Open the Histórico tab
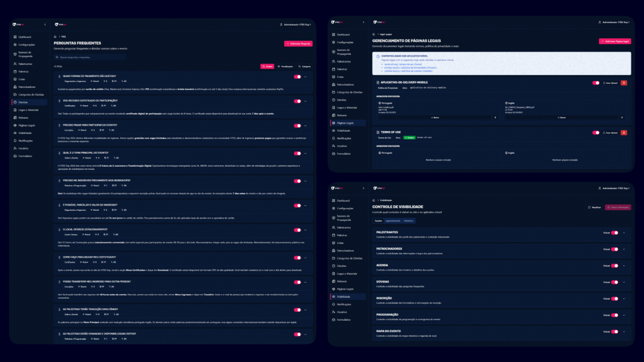This screenshot has width=644, height=362. 409,221
